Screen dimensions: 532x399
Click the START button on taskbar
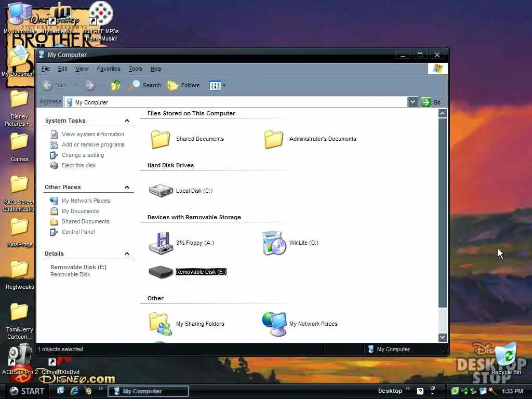click(x=26, y=391)
